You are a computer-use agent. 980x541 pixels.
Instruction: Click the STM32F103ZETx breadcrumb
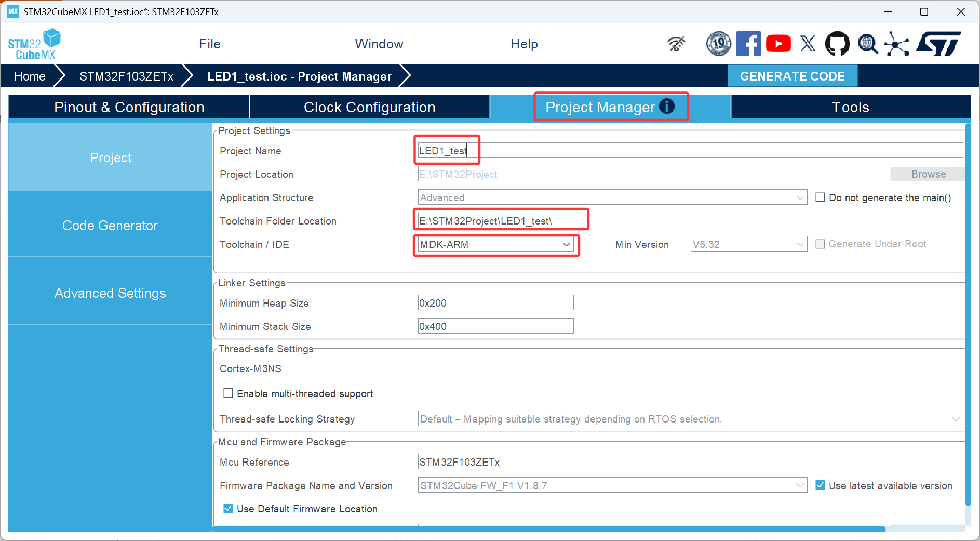(126, 76)
